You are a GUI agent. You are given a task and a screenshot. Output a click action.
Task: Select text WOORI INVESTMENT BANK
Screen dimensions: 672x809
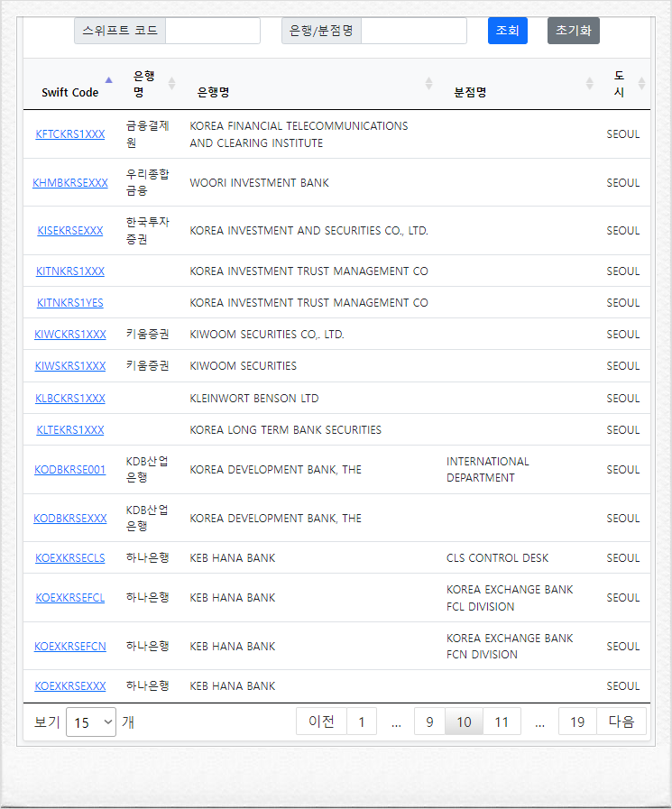[x=259, y=183]
